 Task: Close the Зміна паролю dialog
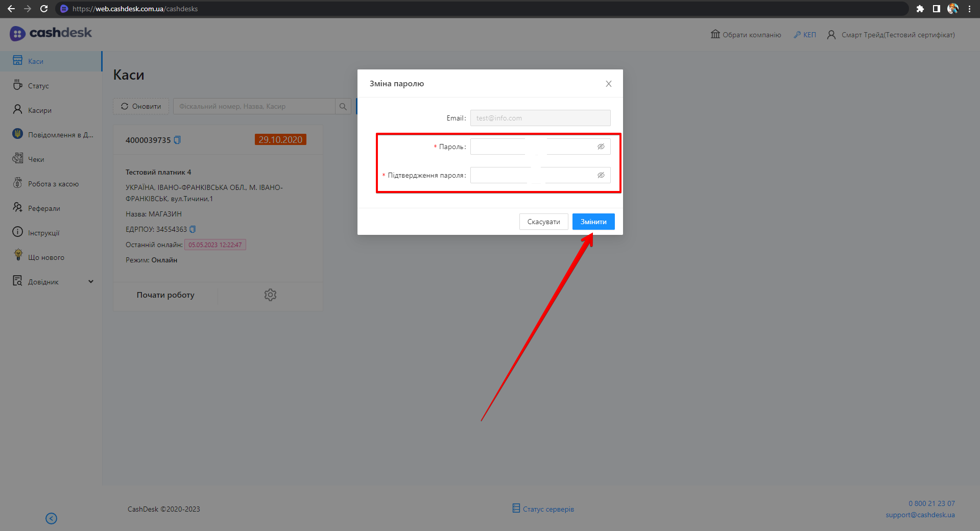tap(608, 84)
